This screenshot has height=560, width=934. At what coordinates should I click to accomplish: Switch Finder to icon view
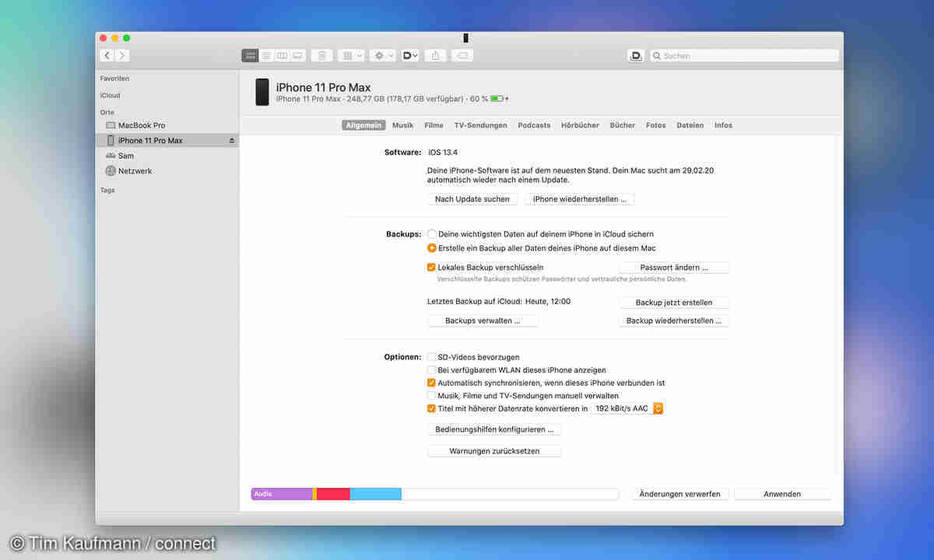pos(250,56)
